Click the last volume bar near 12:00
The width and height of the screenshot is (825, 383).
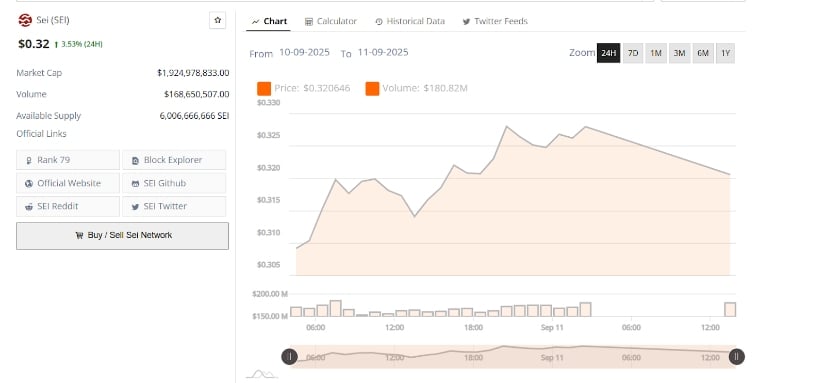click(x=730, y=309)
